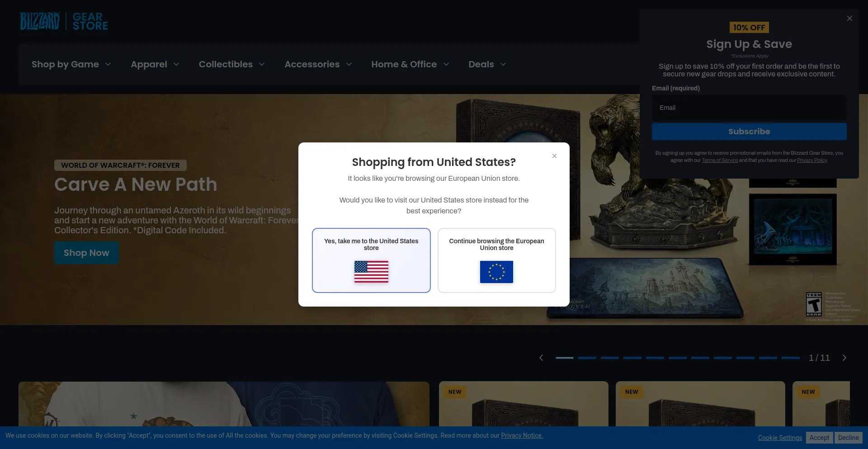Expand the Apparel menu
The width and height of the screenshot is (868, 449).
coord(155,64)
